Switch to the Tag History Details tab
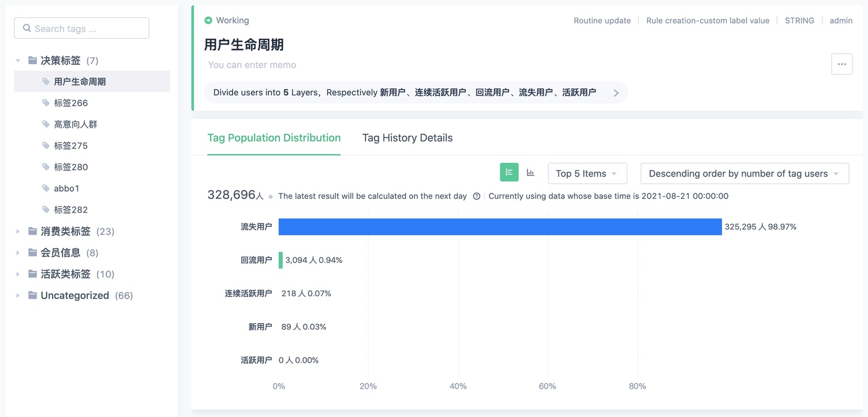Viewport: 868px width, 417px height. (407, 137)
